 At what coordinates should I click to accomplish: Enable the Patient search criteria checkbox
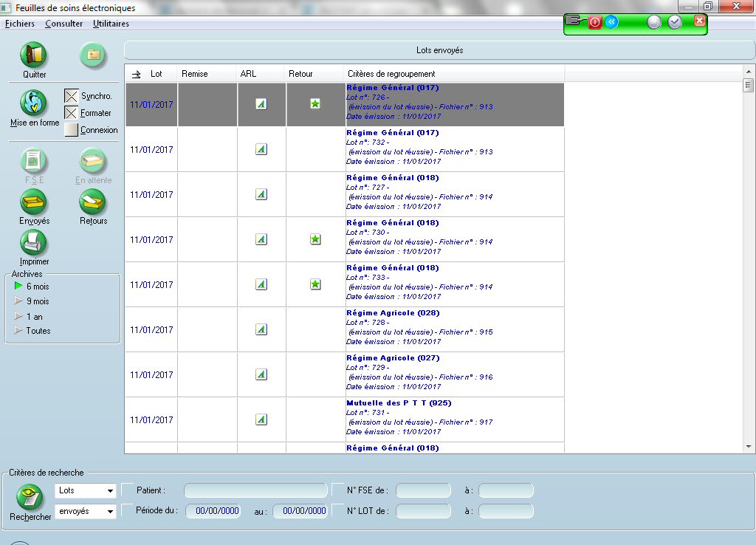click(128, 490)
